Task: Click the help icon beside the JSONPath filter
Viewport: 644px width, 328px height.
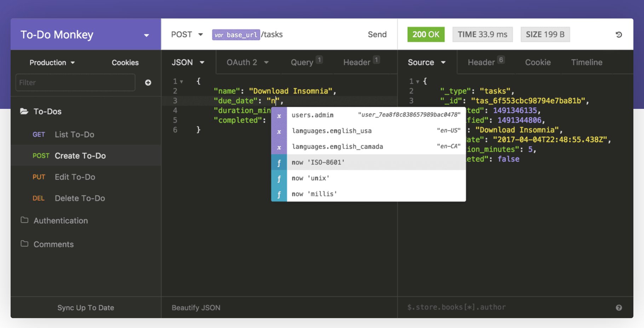Action: [619, 307]
